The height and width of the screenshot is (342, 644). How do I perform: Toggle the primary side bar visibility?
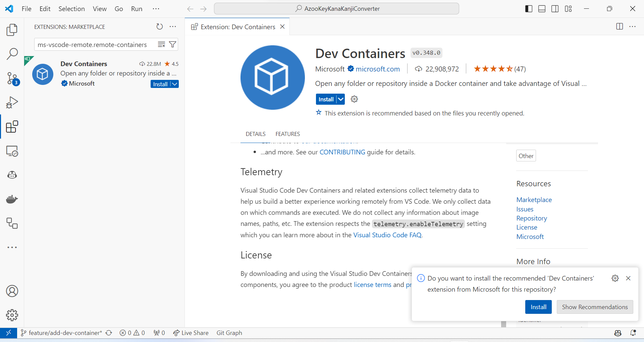point(528,8)
